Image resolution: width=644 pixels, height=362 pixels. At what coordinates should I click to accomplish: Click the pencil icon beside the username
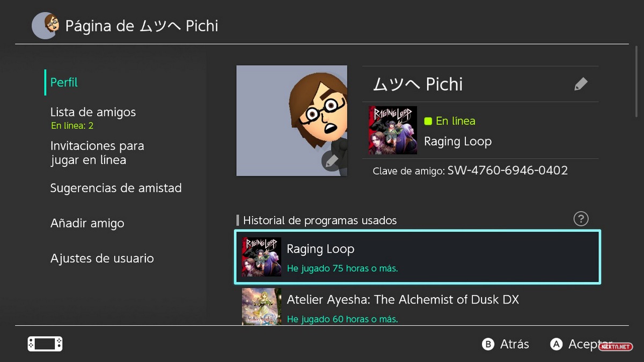point(581,84)
